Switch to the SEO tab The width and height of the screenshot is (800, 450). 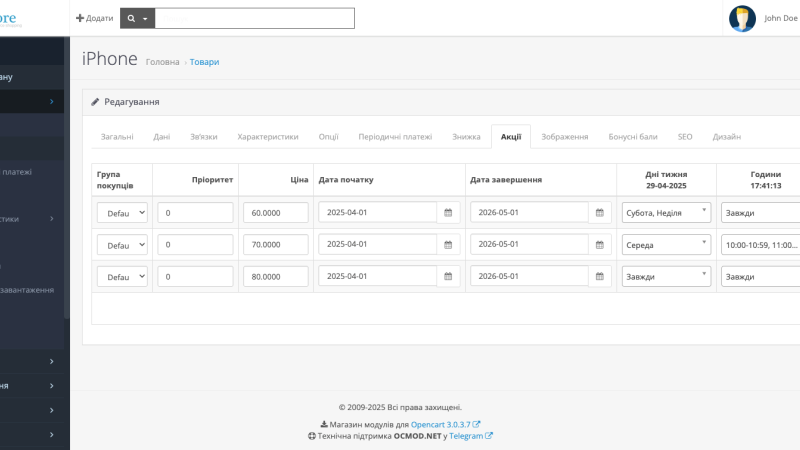685,137
